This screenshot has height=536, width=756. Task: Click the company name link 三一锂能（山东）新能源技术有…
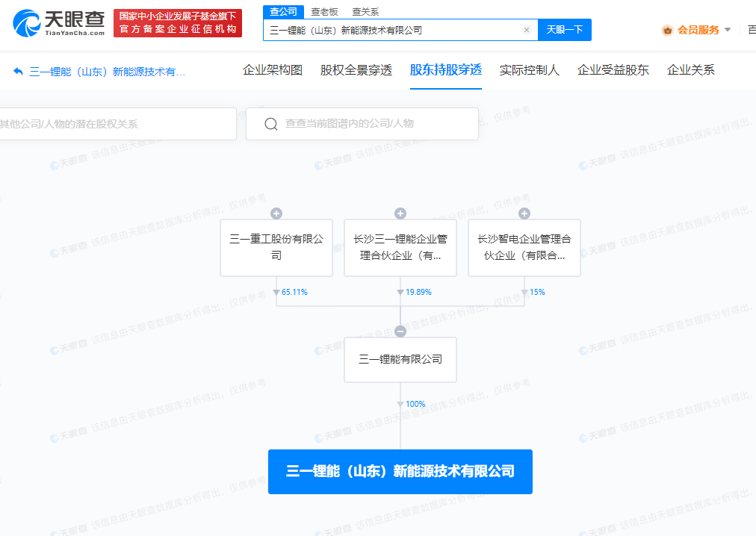107,72
